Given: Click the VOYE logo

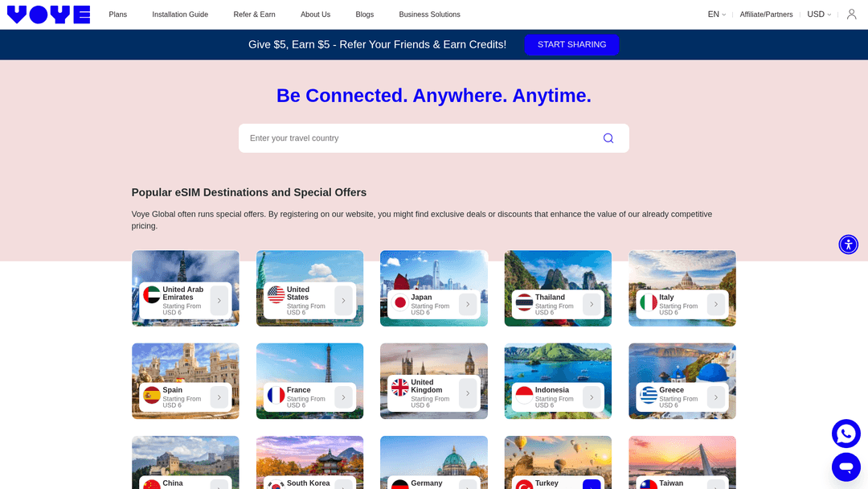Looking at the screenshot, I should tap(48, 14).
